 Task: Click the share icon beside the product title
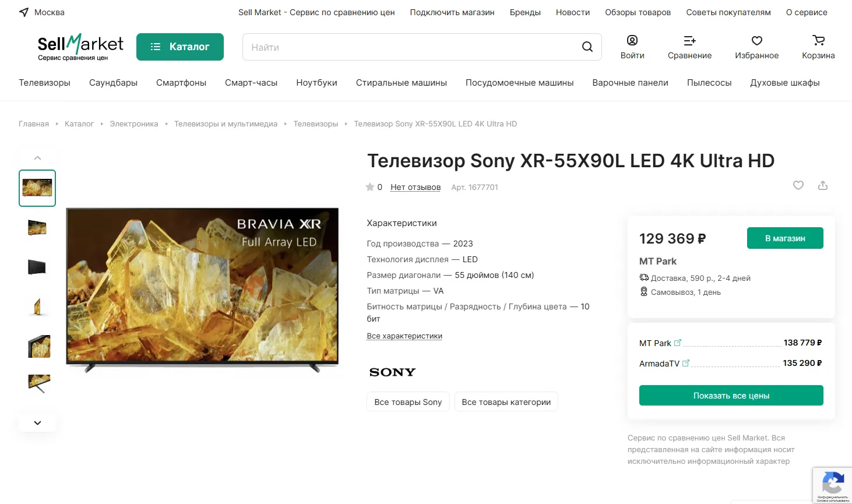click(823, 185)
